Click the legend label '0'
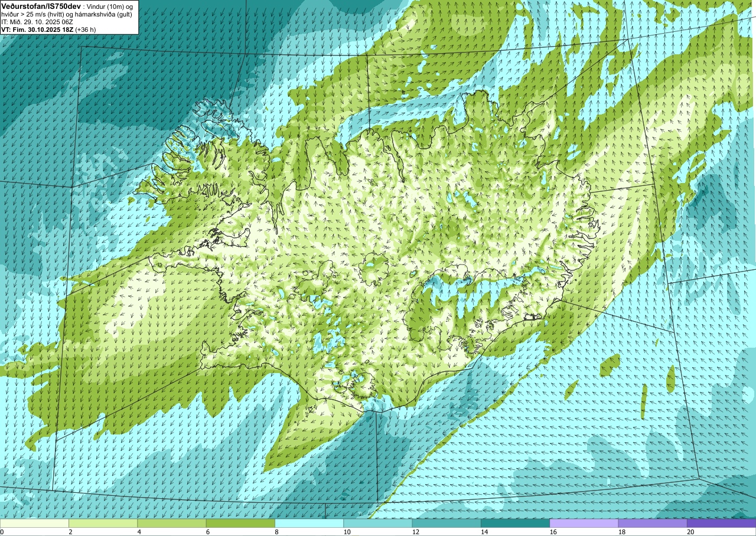This screenshot has width=756, height=536. [2, 532]
